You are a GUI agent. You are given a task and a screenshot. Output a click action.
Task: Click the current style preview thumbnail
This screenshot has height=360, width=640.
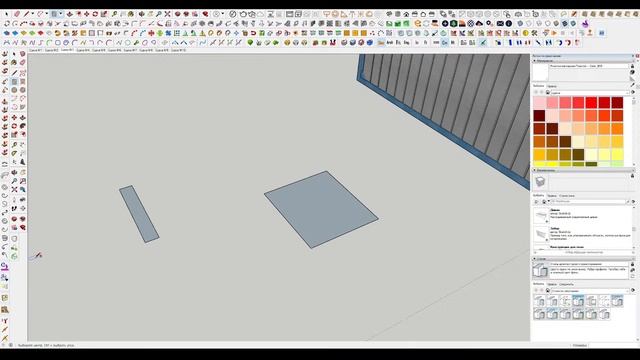coord(540,270)
